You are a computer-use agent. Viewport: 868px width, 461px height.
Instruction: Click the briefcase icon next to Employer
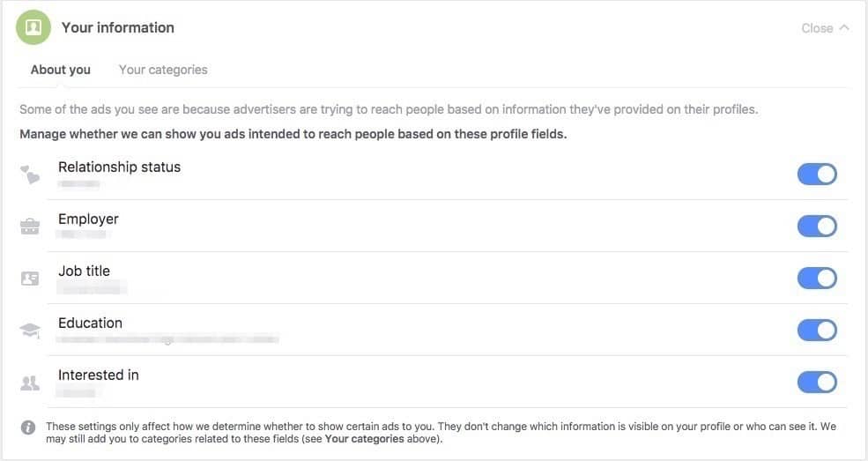pyautogui.click(x=30, y=227)
